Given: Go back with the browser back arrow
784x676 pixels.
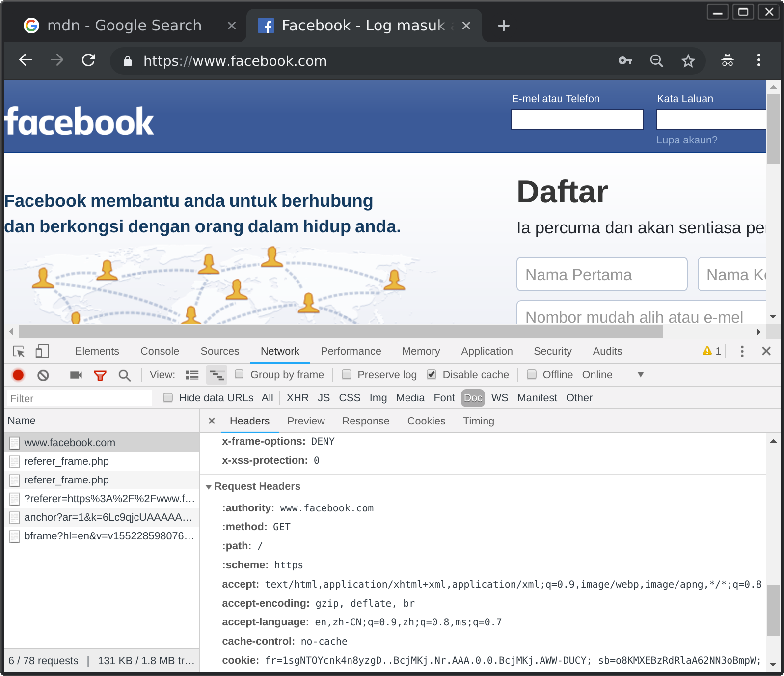Looking at the screenshot, I should [x=26, y=60].
